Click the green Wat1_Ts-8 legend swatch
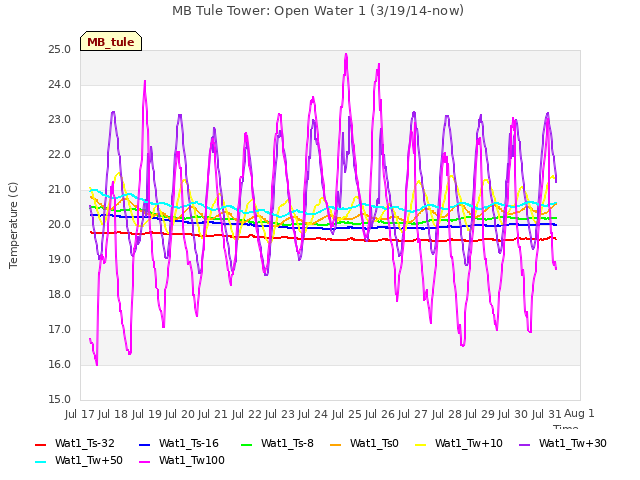Image resolution: width=640 pixels, height=480 pixels. click(246, 444)
